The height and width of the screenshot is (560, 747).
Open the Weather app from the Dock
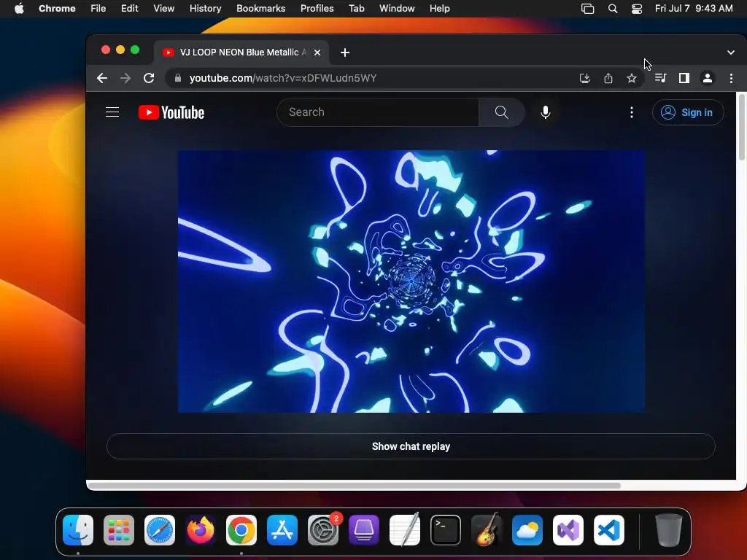coord(527,530)
